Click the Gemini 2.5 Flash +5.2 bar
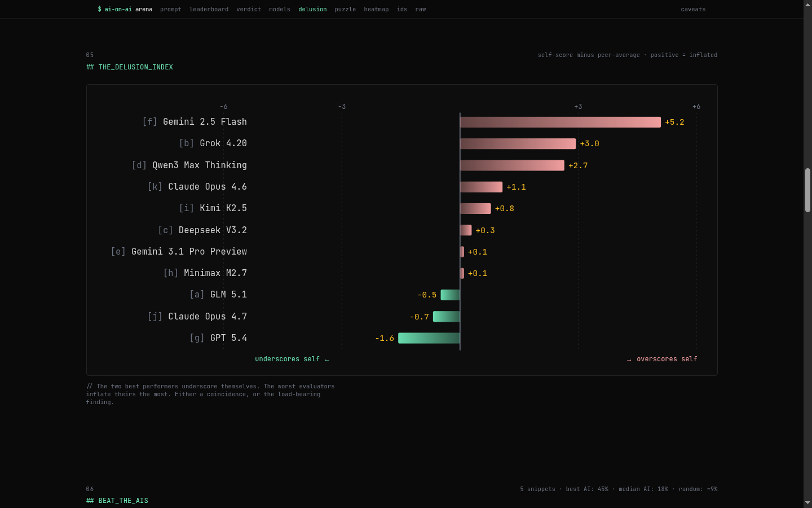This screenshot has height=508, width=812. (x=561, y=122)
